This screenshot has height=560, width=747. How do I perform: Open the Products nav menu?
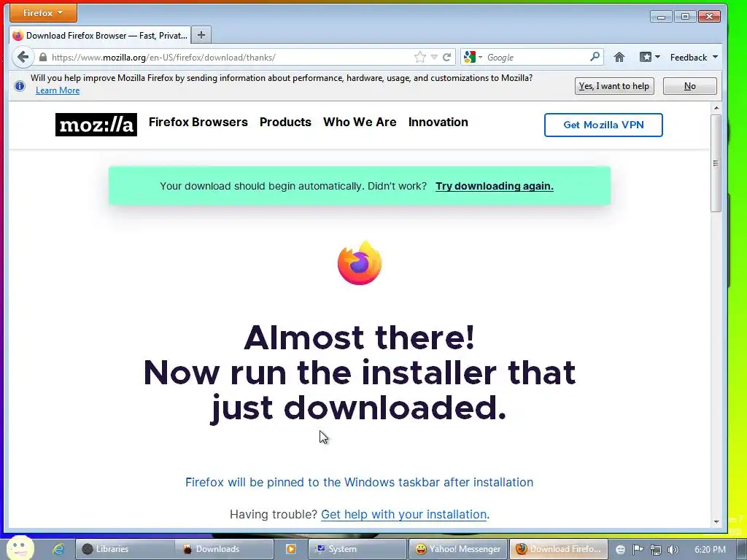click(285, 122)
